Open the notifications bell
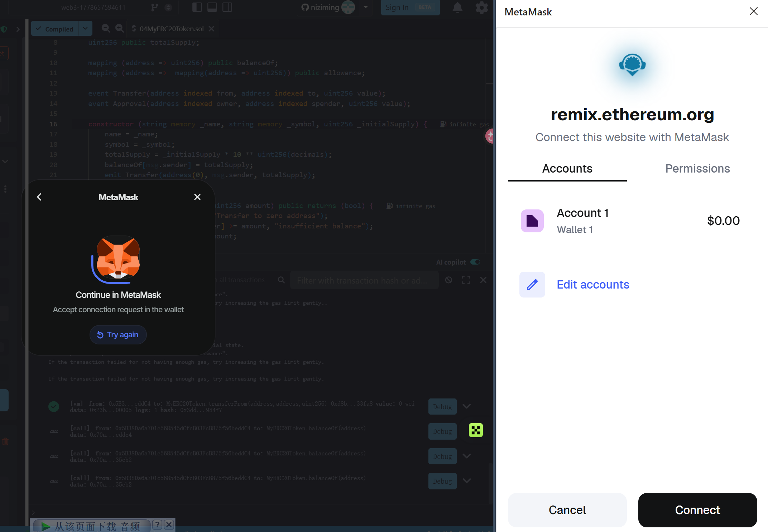 (x=457, y=8)
